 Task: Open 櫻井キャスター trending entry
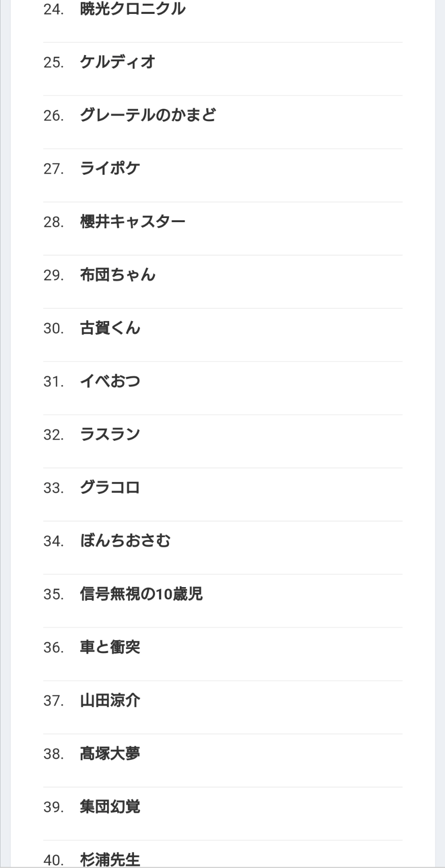click(x=132, y=222)
